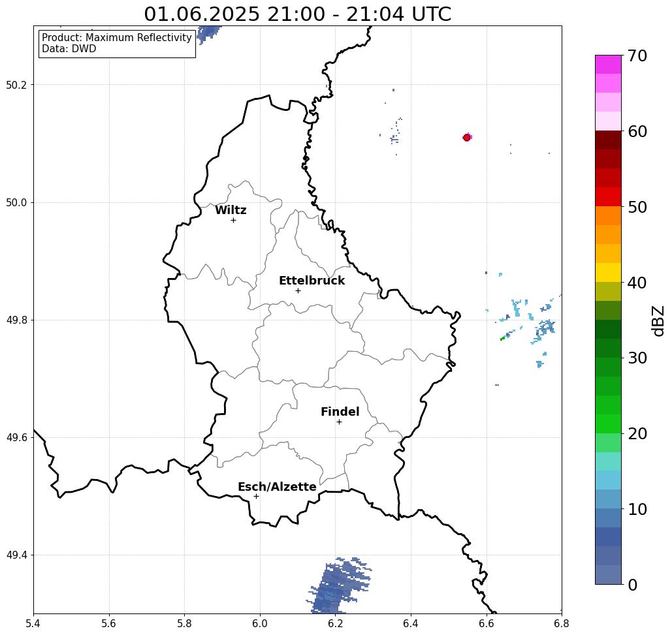The image size is (672, 635).
Task: Click the Wiltz city label
Action: [231, 210]
